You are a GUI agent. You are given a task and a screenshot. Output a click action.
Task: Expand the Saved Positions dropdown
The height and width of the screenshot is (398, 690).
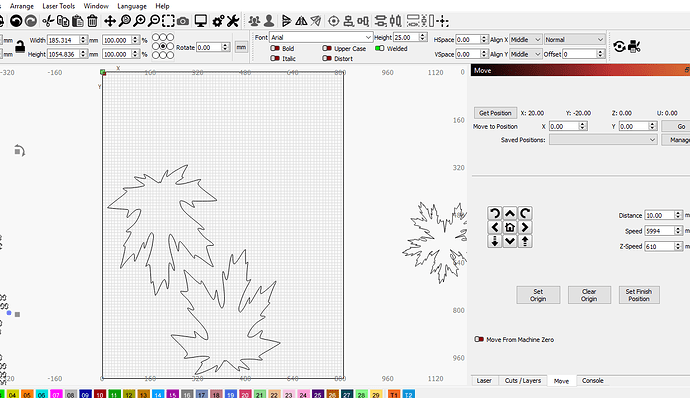click(x=603, y=140)
